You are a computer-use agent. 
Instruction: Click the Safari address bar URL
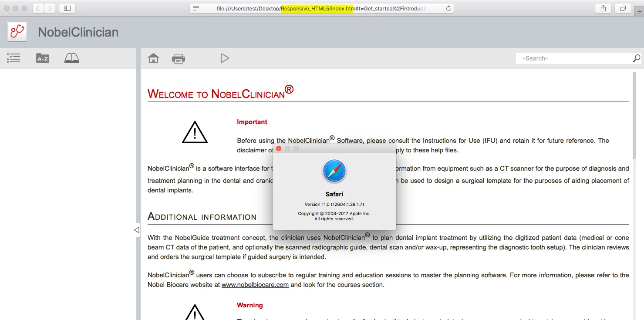click(321, 8)
